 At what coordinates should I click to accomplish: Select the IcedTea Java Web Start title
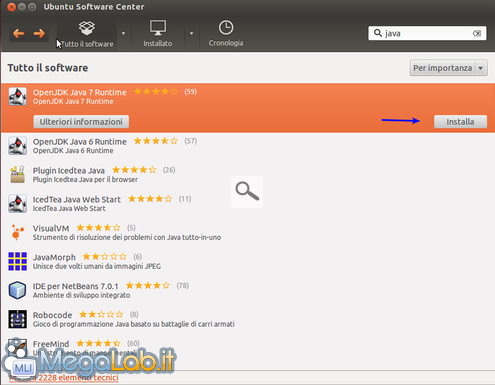(x=77, y=199)
